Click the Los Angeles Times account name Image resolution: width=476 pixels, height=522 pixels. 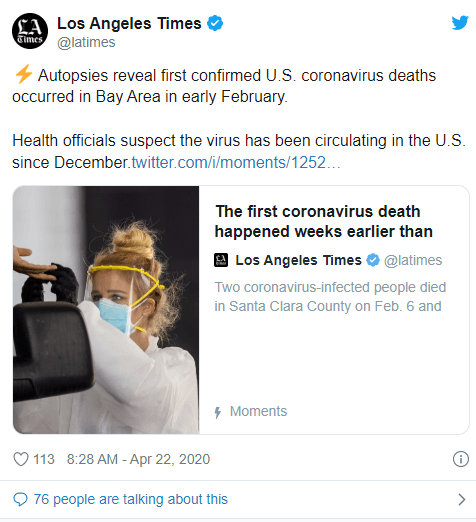click(x=129, y=23)
